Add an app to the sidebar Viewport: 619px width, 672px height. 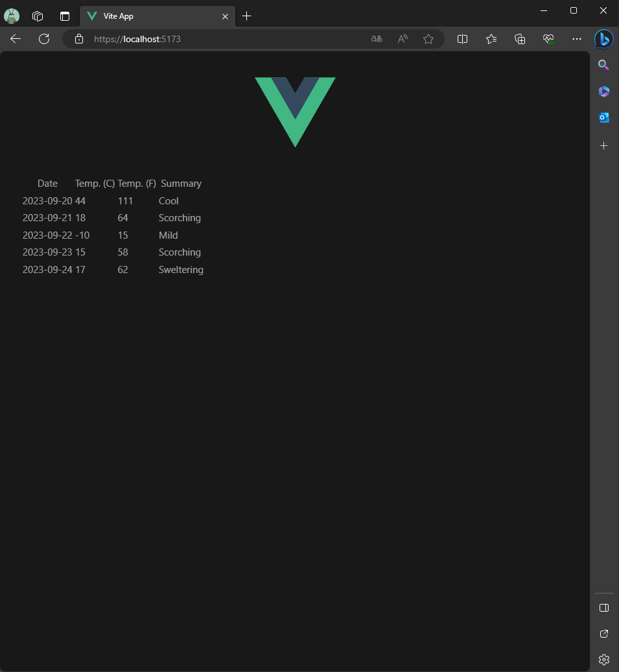click(603, 146)
